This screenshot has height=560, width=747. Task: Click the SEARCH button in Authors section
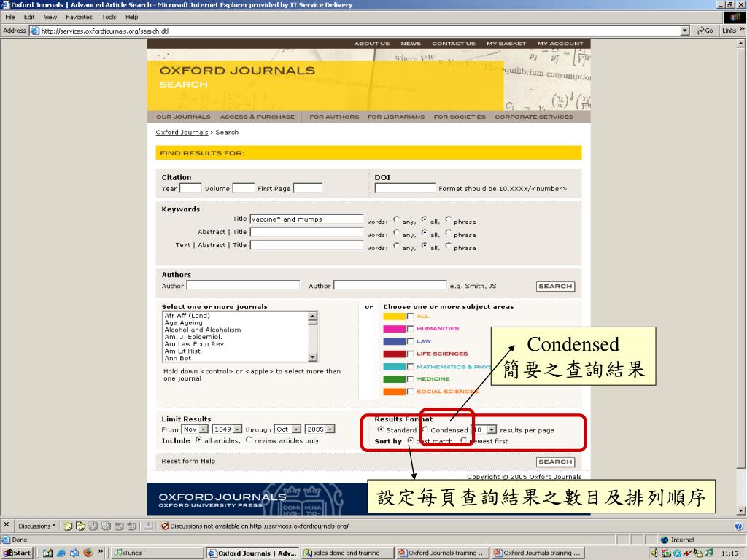coord(555,286)
